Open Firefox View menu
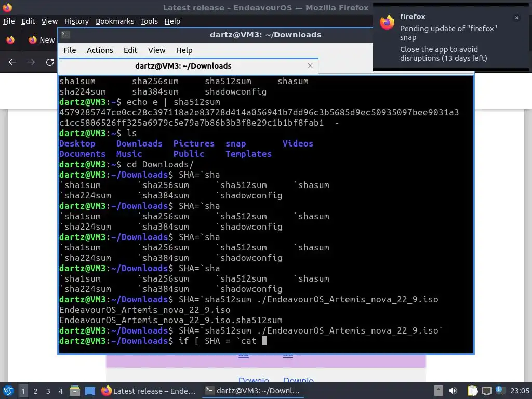Screen dimensions: 532x399 click(49, 21)
